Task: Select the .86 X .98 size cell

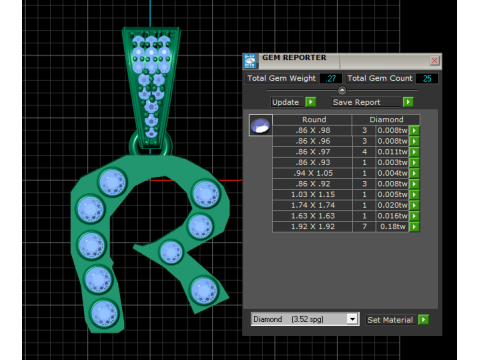Action: pyautogui.click(x=312, y=131)
